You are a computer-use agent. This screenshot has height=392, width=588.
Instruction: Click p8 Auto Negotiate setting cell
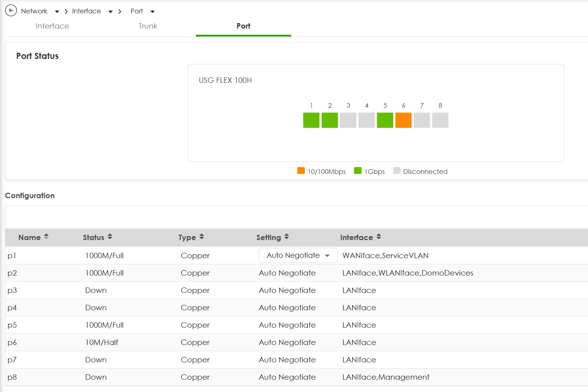[x=287, y=377]
